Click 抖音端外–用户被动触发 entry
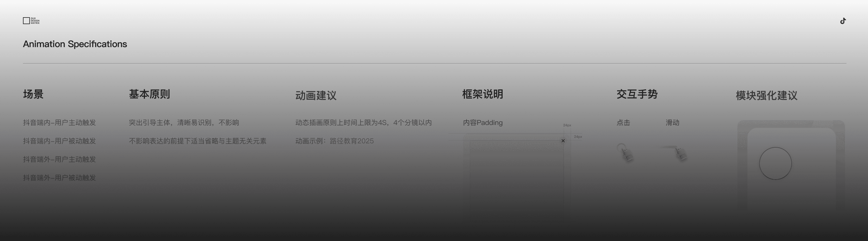 (59, 178)
